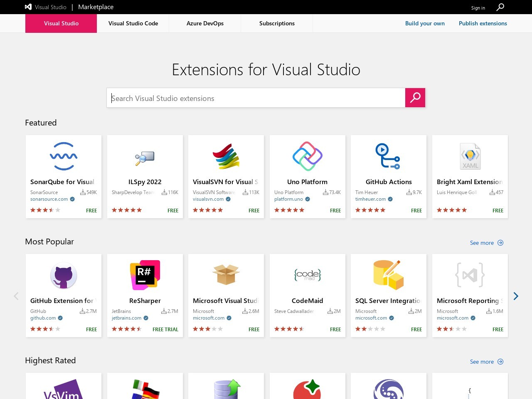
Task: Open the jetbrains.com publisher link
Action: [127, 318]
